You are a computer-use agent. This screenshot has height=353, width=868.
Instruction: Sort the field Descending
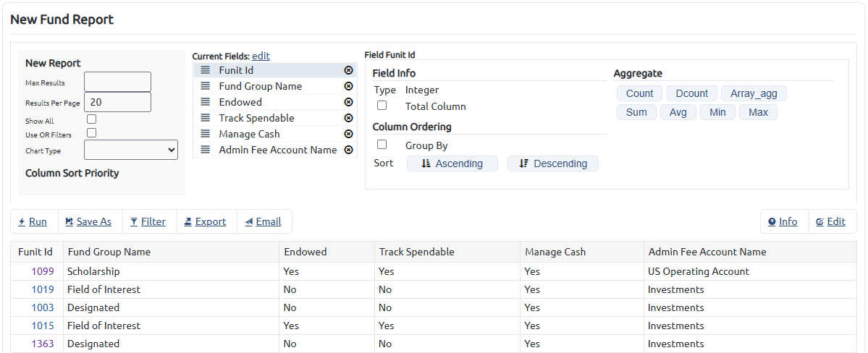(x=553, y=163)
